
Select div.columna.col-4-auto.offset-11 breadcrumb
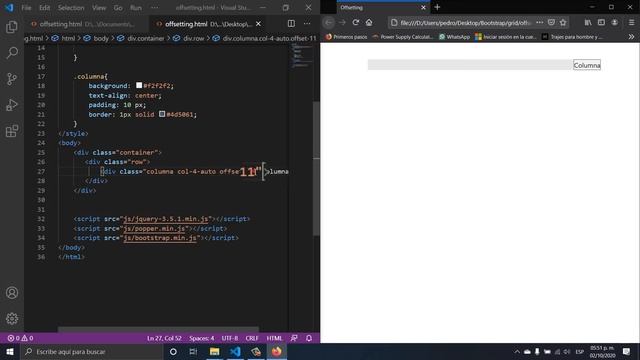[x=269, y=38]
